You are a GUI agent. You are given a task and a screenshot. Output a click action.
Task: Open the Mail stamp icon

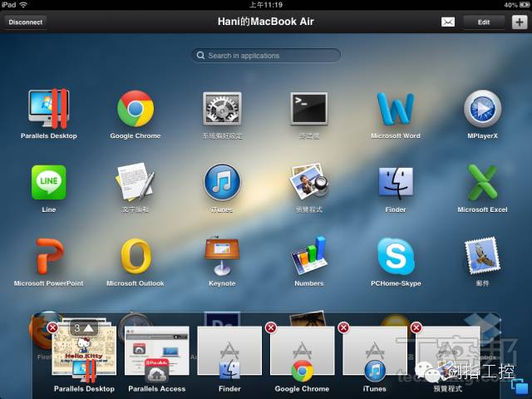pos(482,256)
